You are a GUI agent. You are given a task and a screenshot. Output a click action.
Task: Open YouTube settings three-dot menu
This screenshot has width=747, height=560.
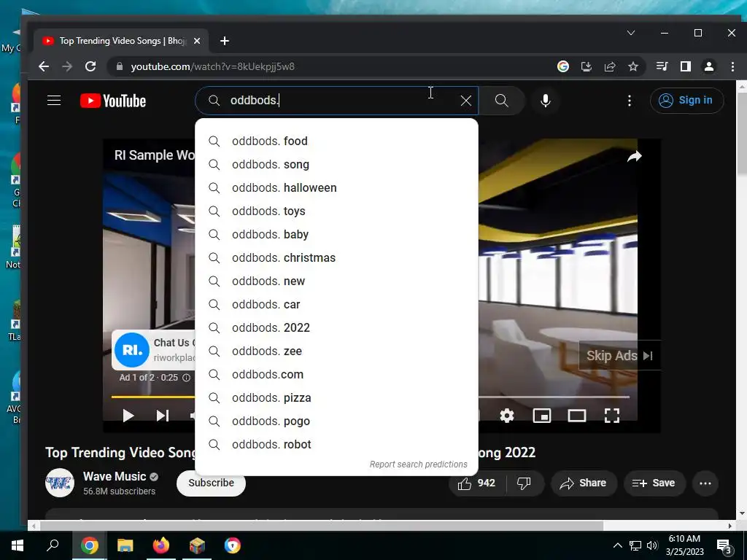pos(630,101)
